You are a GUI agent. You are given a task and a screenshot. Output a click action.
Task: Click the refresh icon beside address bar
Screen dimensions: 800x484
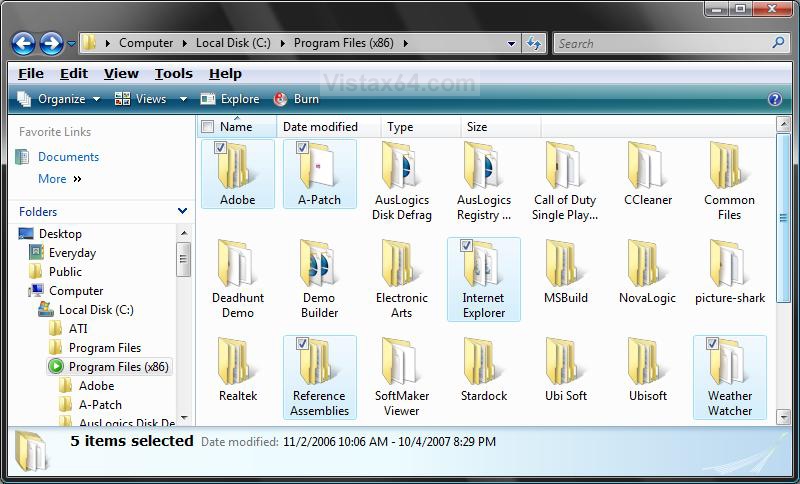pyautogui.click(x=534, y=43)
